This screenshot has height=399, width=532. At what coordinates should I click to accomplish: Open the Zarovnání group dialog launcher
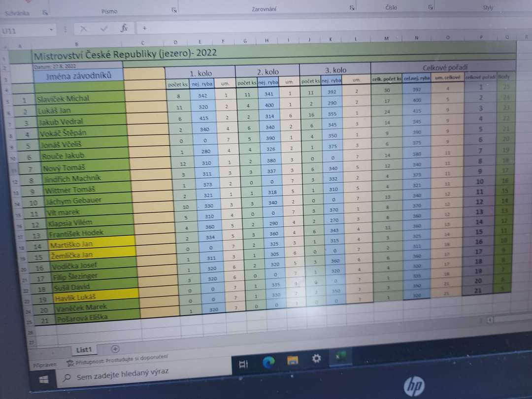(x=352, y=8)
